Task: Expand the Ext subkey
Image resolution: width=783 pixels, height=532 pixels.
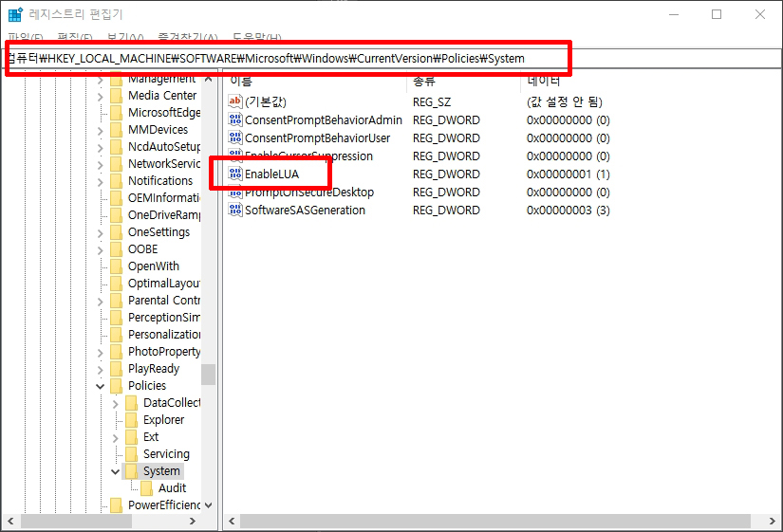Action: point(116,437)
